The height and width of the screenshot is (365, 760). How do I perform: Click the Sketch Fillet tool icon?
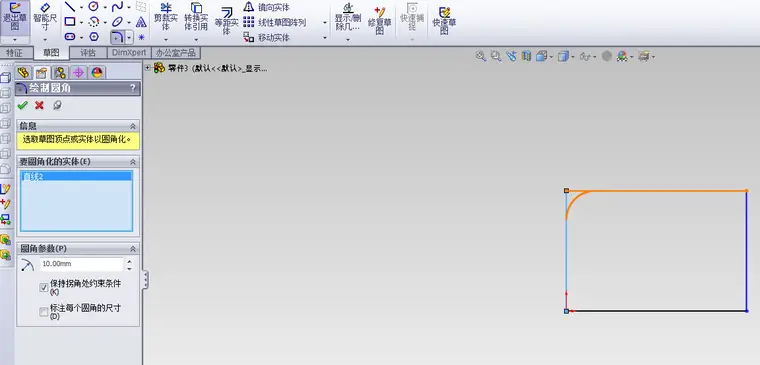pyautogui.click(x=117, y=37)
